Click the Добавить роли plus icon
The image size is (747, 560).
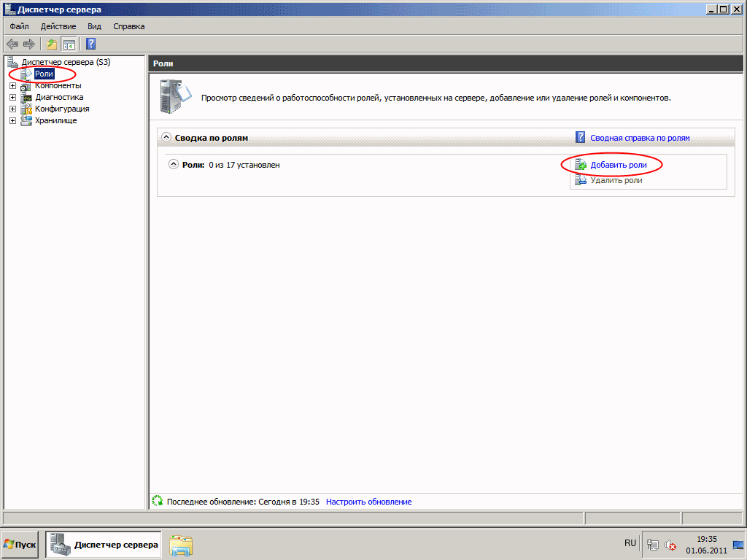coord(580,165)
